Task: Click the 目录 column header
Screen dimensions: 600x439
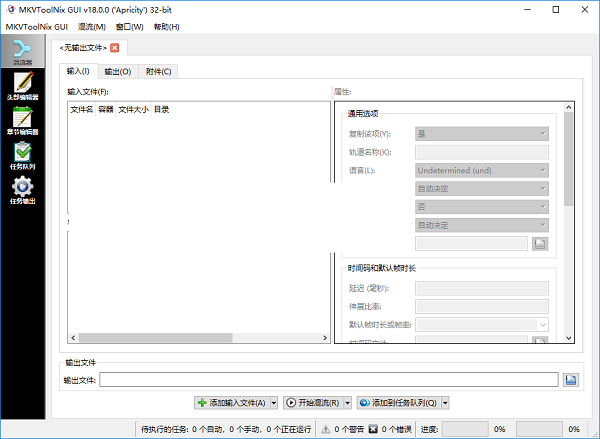Action: point(161,109)
